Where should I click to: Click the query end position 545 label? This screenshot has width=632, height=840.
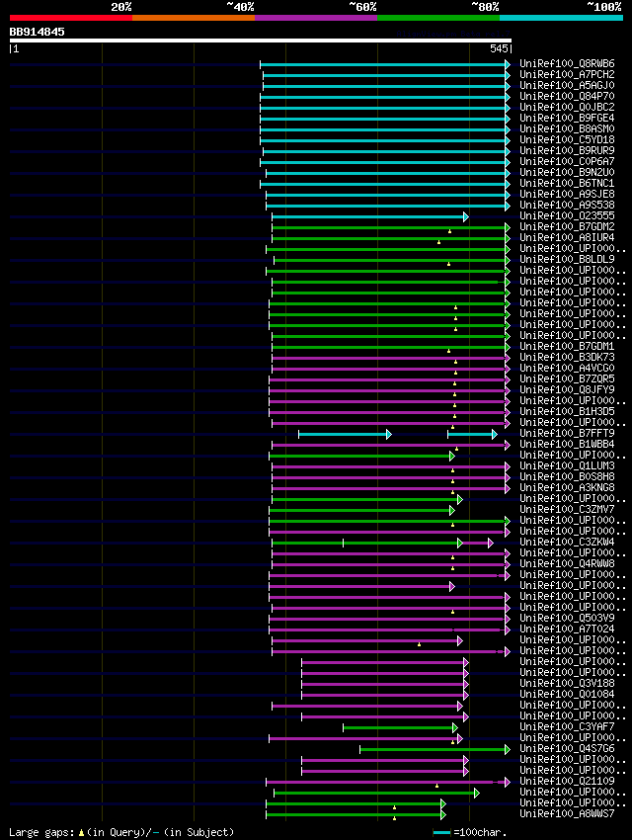[x=499, y=48]
